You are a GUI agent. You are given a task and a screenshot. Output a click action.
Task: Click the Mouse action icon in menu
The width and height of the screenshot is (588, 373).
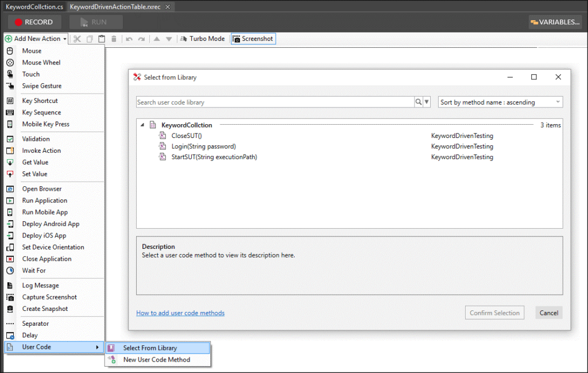tap(10, 51)
